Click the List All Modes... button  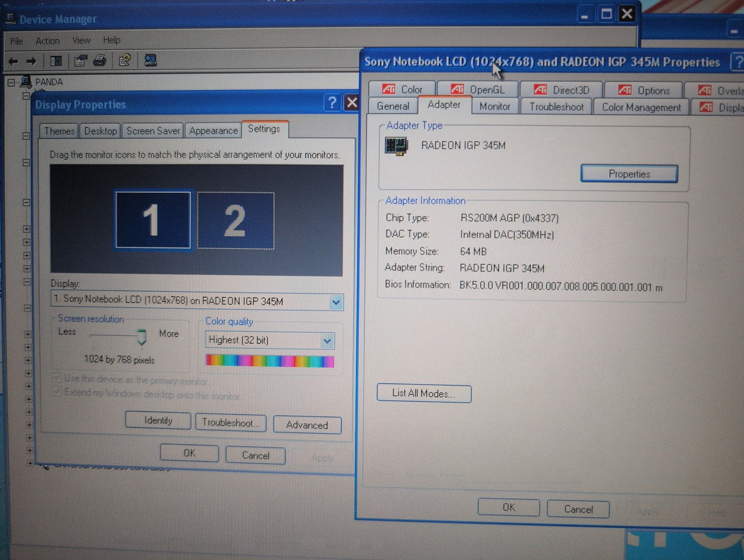[x=424, y=393]
